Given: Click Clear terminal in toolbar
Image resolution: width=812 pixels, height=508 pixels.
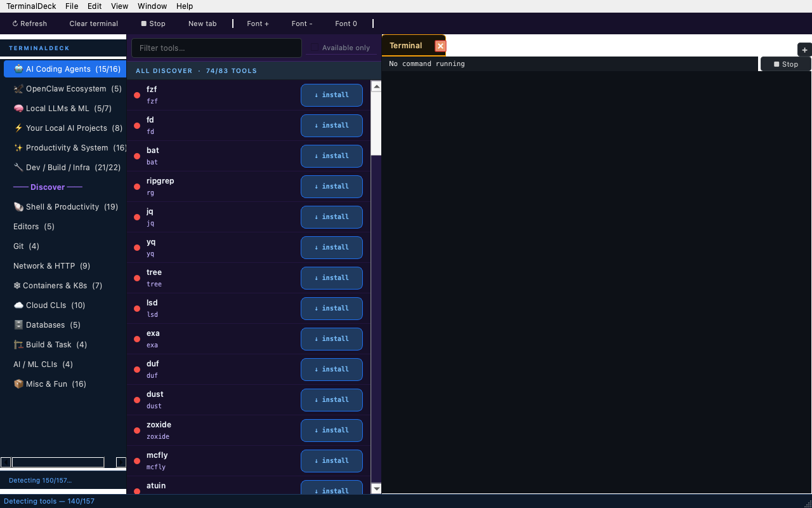Looking at the screenshot, I should click(x=94, y=23).
